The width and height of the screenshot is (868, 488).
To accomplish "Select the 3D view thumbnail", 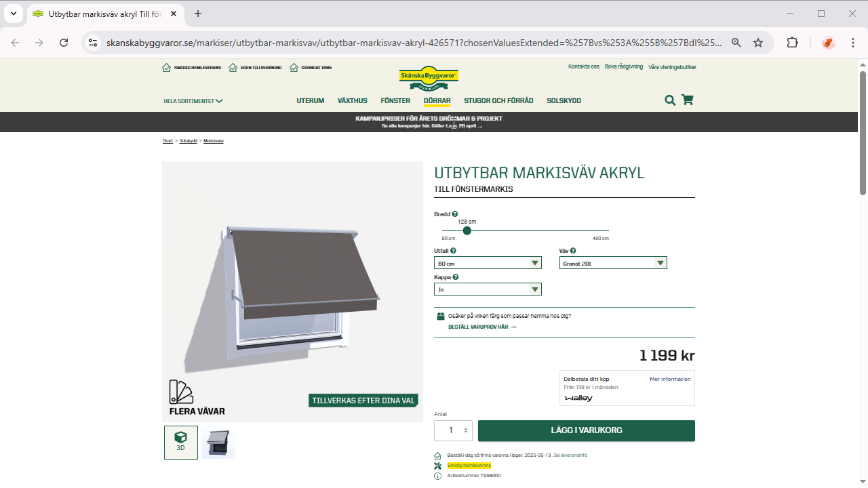I will [181, 442].
